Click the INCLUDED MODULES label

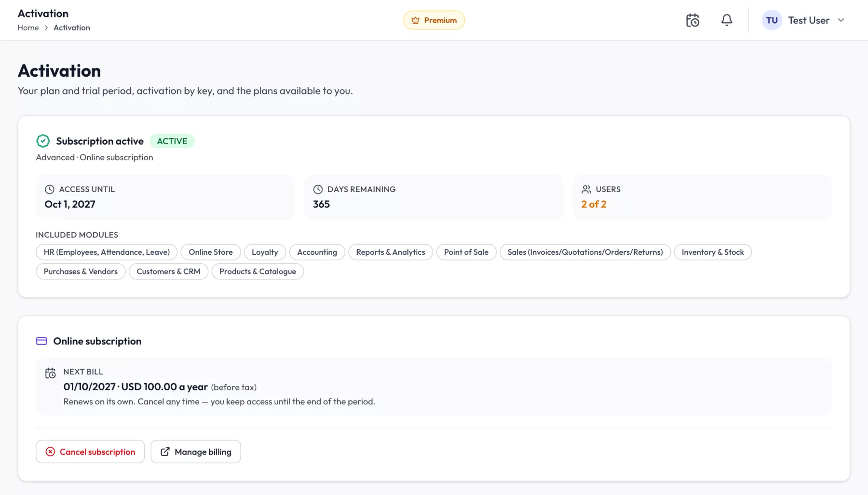tap(77, 235)
